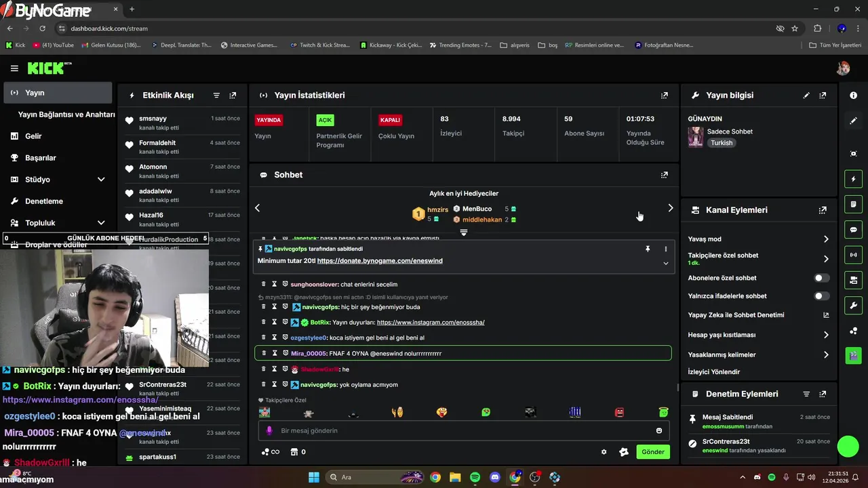The image size is (868, 488).
Task: Click the info icon in the right sidebar
Action: point(854,96)
